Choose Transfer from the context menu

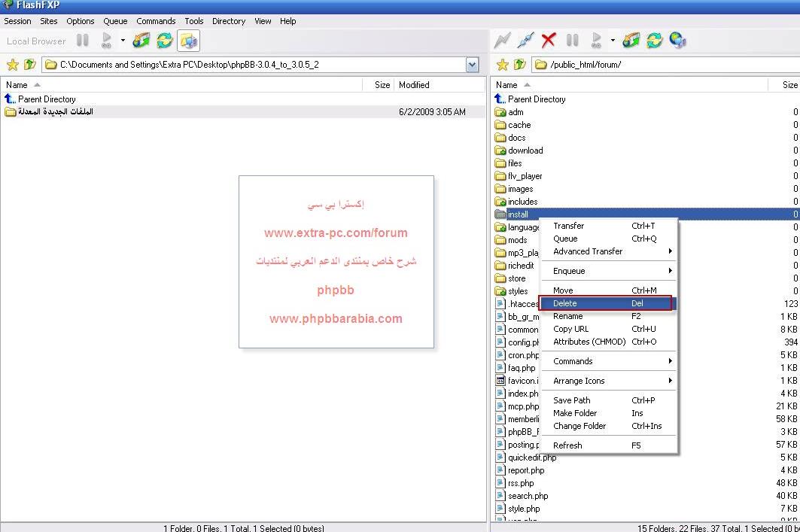[x=608, y=226]
